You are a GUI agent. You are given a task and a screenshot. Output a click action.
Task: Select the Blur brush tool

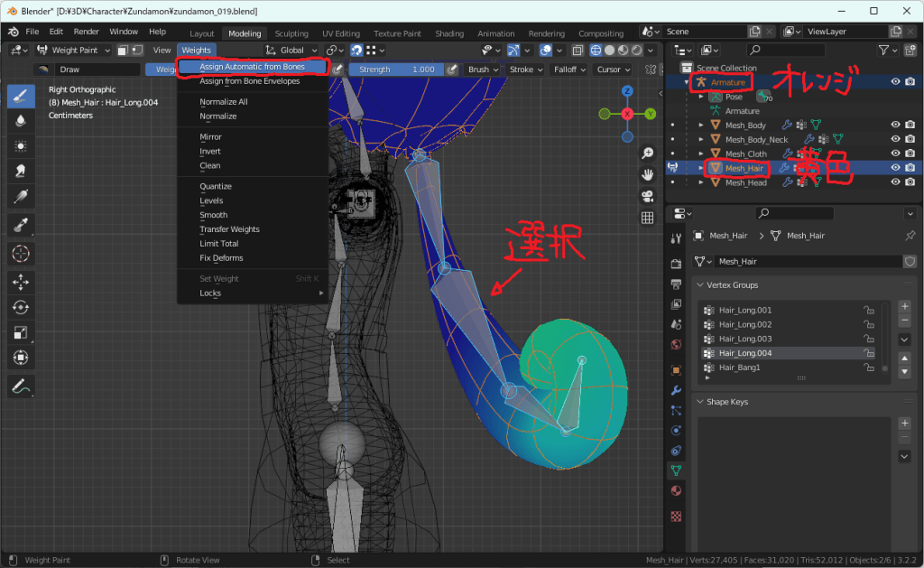pos(21,120)
